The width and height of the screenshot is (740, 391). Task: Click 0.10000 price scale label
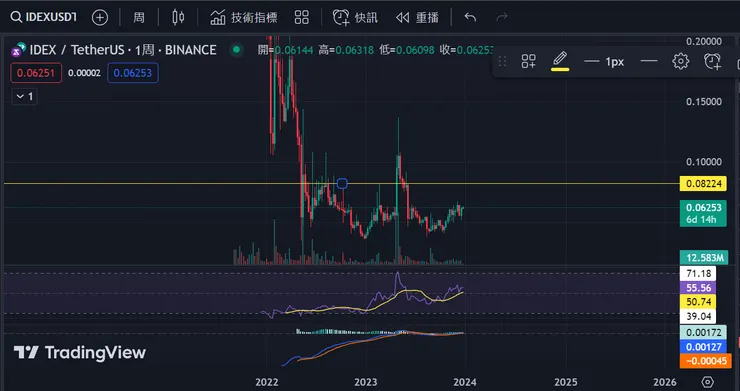(704, 162)
